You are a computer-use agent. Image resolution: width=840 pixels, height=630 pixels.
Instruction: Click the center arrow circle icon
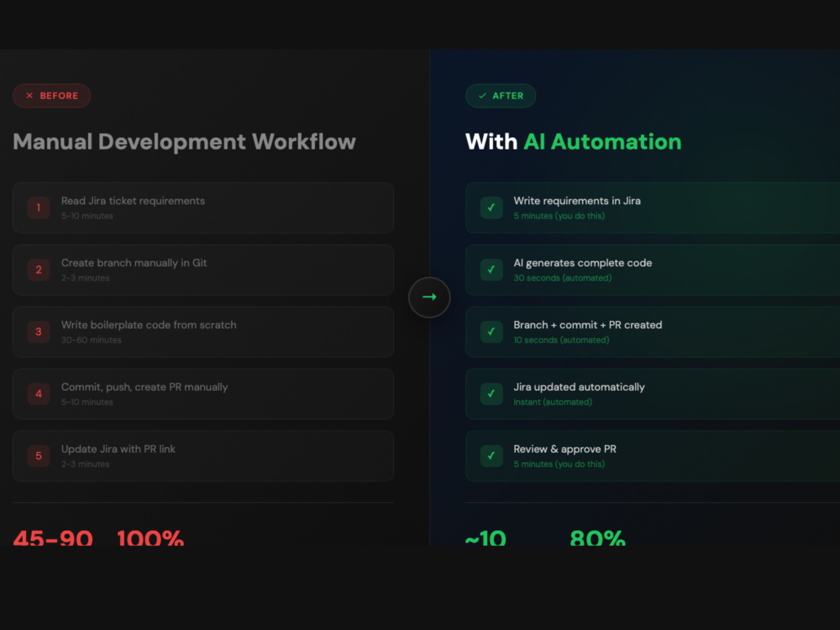(429, 297)
